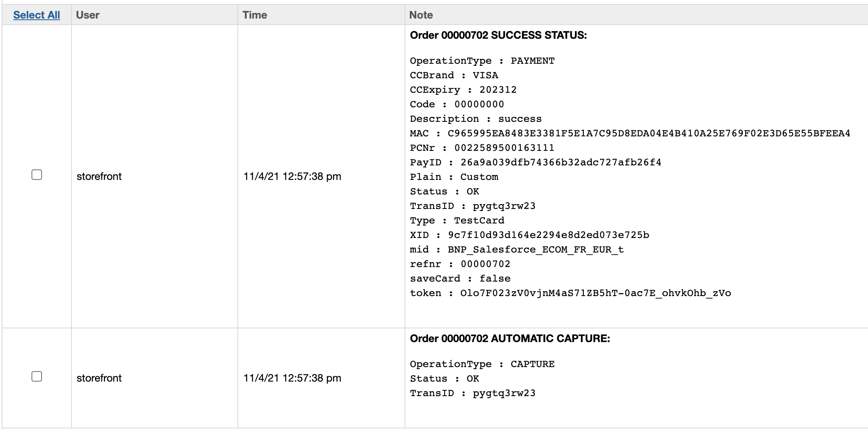The width and height of the screenshot is (868, 430).
Task: Click the token value line
Action: click(570, 293)
